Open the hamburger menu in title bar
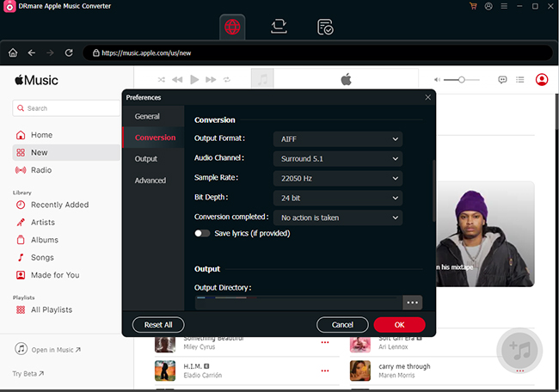The height and width of the screenshot is (392, 559). click(x=504, y=6)
